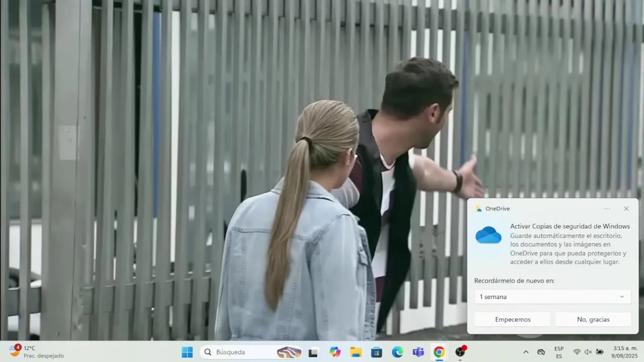Close the OneDrive notification
644x362 pixels.
pyautogui.click(x=626, y=209)
